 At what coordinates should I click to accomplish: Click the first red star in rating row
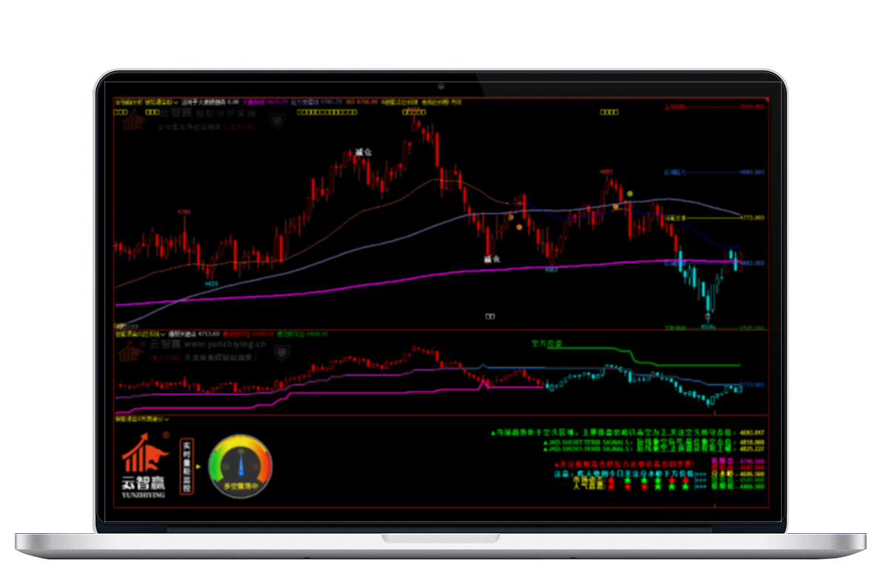point(612,480)
